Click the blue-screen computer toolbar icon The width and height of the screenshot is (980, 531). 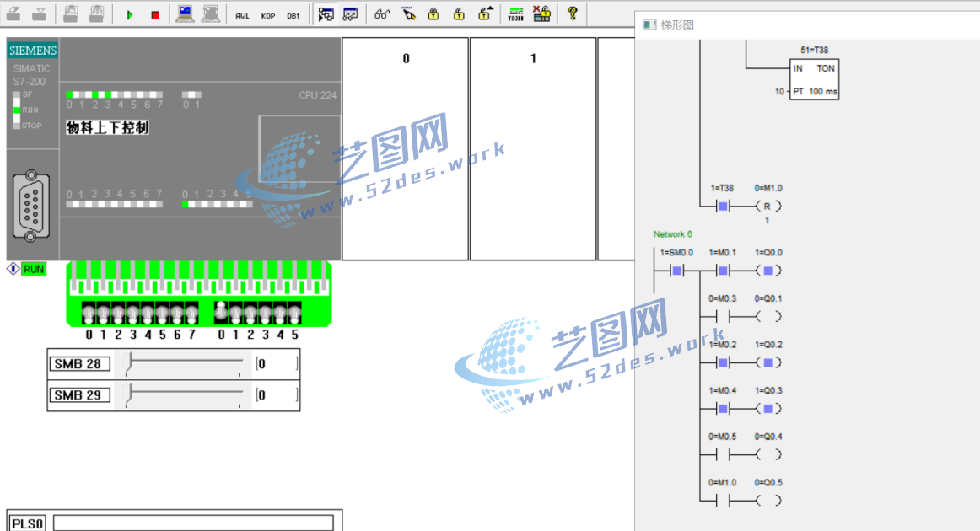pos(185,14)
